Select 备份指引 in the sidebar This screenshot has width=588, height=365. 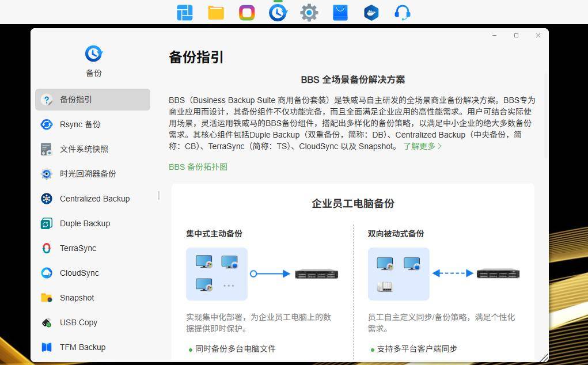coord(93,100)
